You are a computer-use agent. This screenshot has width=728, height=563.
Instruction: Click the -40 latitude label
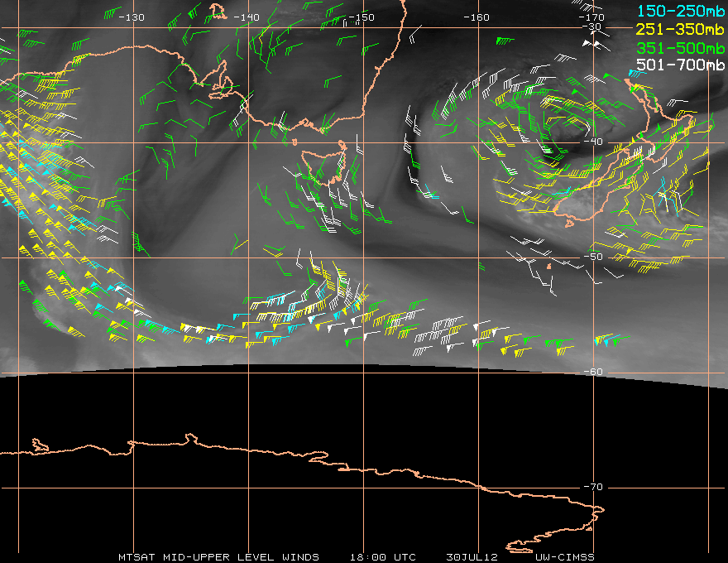pos(593,142)
